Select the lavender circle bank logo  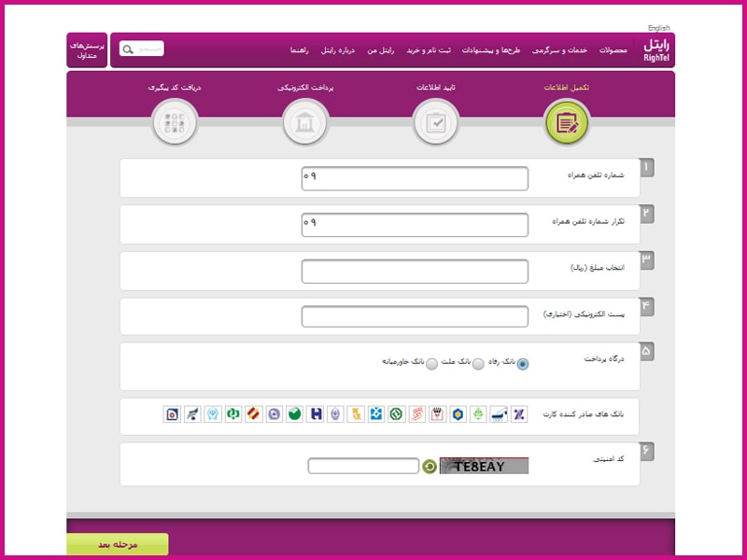coord(275,413)
